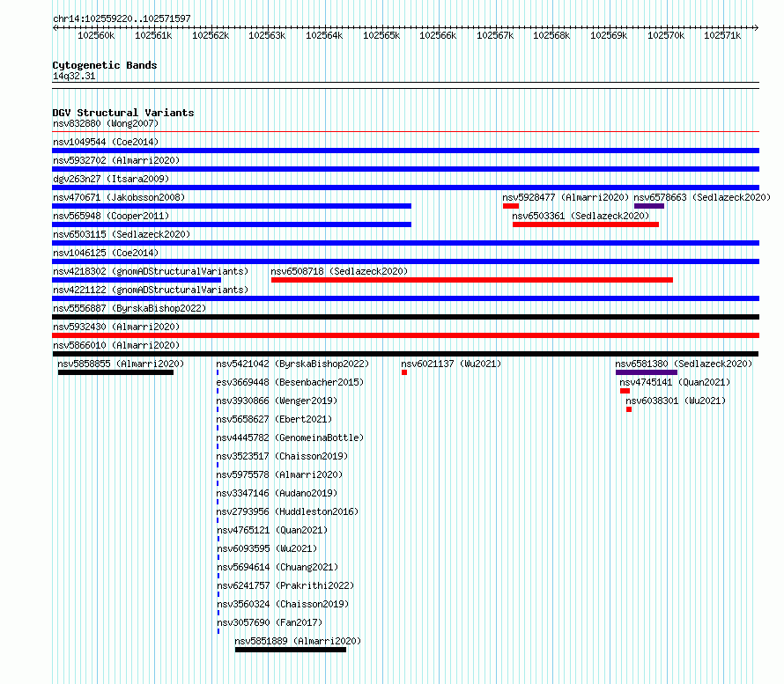The height and width of the screenshot is (684, 784).
Task: Click the Cytogenetic Bands track title
Action: pyautogui.click(x=105, y=65)
